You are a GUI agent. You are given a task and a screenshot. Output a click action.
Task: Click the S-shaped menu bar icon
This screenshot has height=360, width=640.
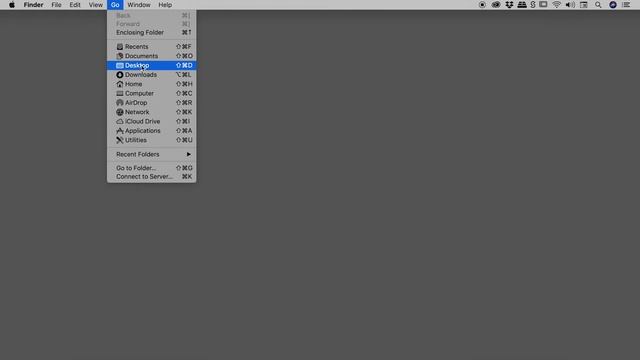533,5
